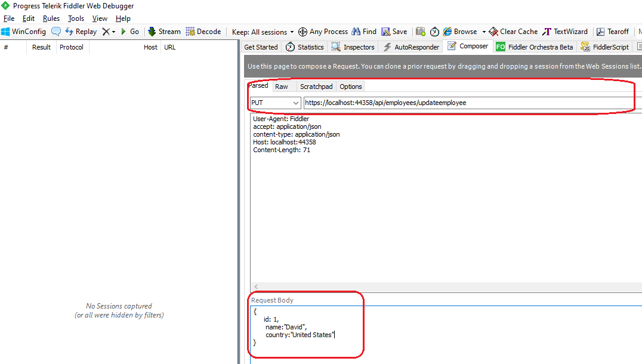Screen dimensions: 642x364
Task: Expand the Browse dropdown arrow
Action: (483, 32)
